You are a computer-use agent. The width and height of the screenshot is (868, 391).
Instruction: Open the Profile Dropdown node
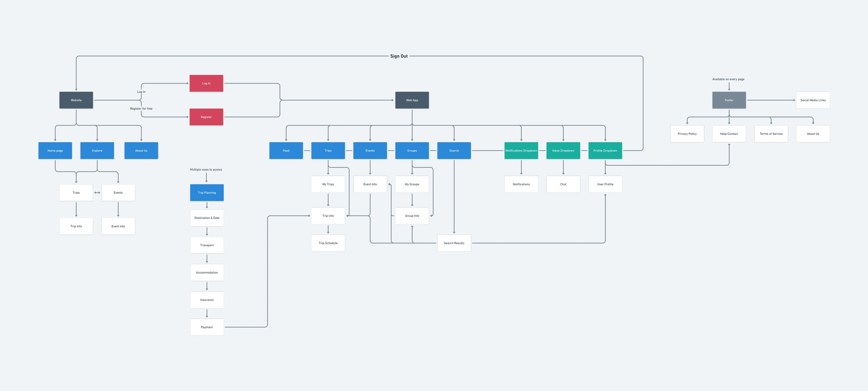[x=605, y=150]
